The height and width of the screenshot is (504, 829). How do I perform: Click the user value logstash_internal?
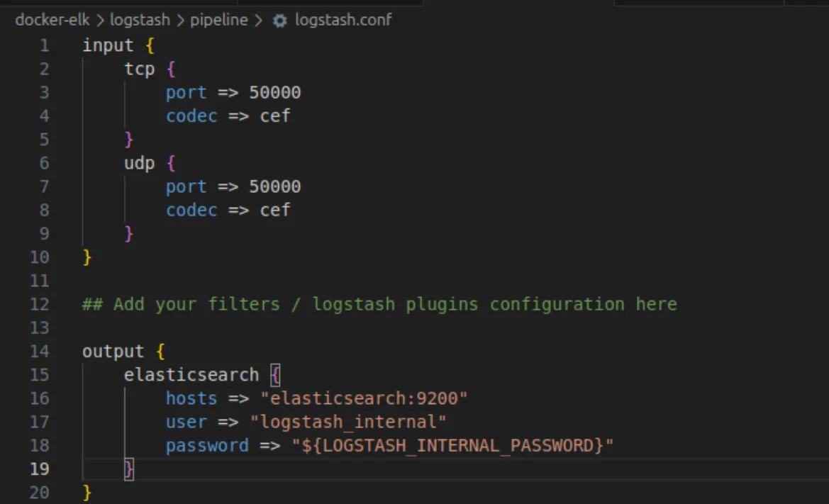click(x=347, y=422)
